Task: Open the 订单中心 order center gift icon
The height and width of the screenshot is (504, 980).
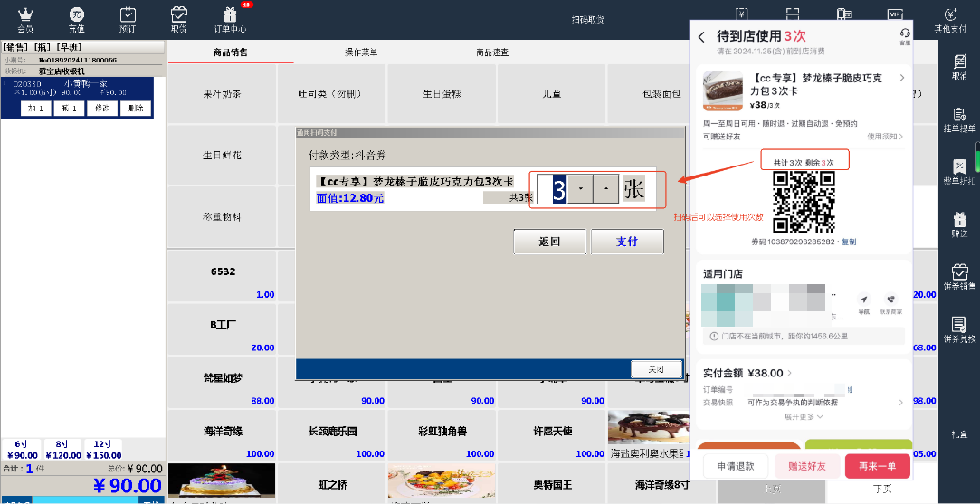Action: (x=231, y=20)
